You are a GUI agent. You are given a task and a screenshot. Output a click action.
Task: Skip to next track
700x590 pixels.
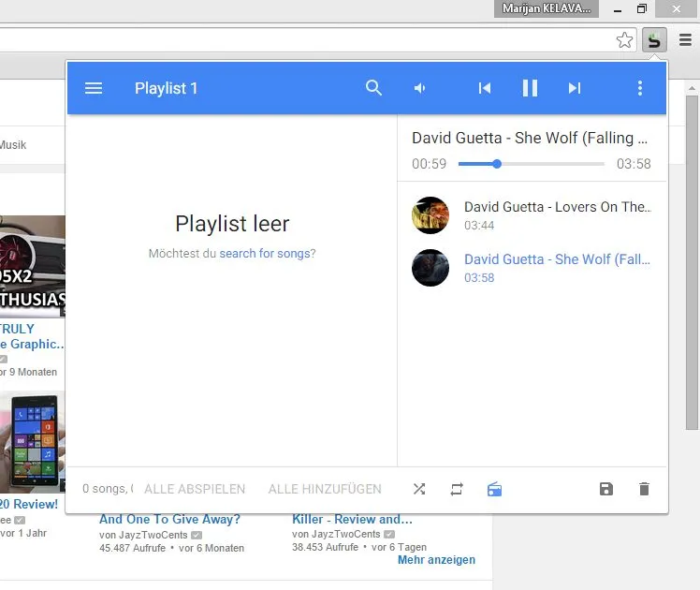point(575,88)
